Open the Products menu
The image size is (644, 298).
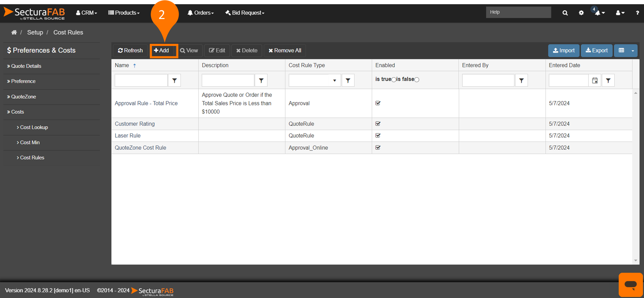pyautogui.click(x=124, y=13)
